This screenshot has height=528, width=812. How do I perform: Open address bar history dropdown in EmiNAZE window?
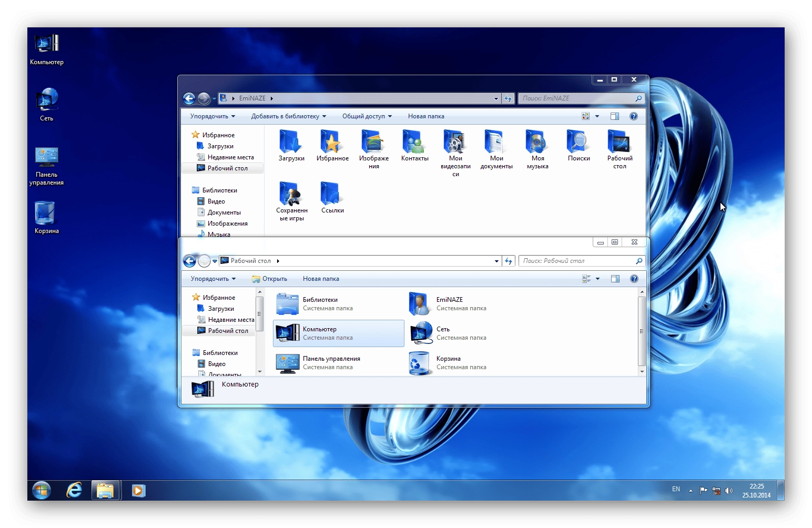click(496, 98)
